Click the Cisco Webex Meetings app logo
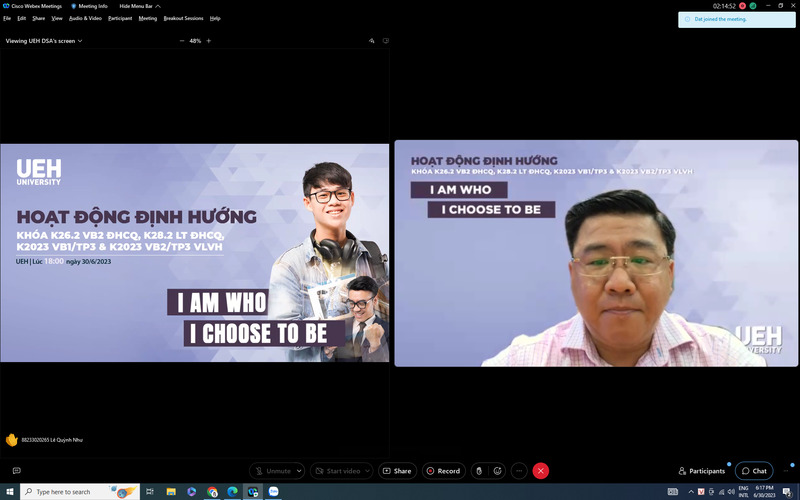This screenshot has width=800, height=500. (x=6, y=6)
